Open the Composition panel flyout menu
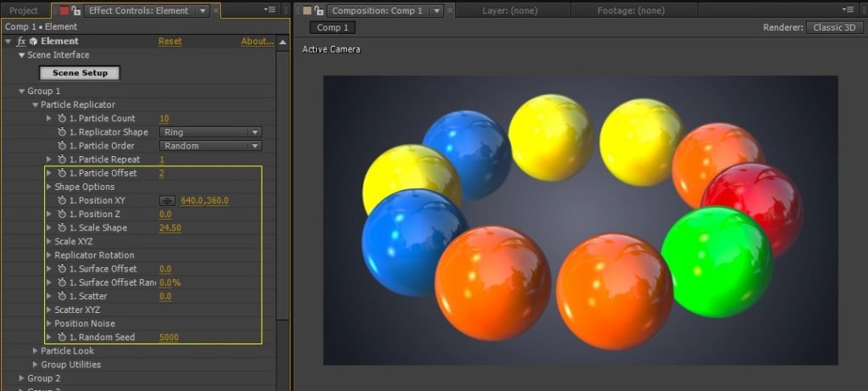The width and height of the screenshot is (868, 391). click(x=847, y=10)
